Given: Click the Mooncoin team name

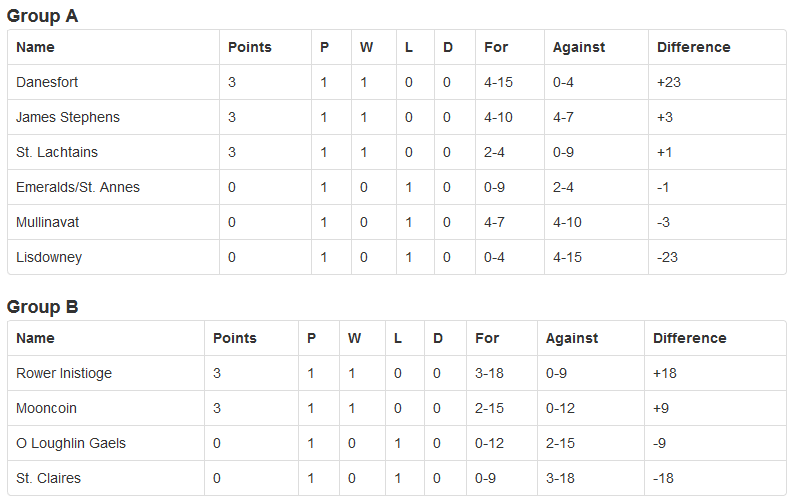Looking at the screenshot, I should point(46,408).
